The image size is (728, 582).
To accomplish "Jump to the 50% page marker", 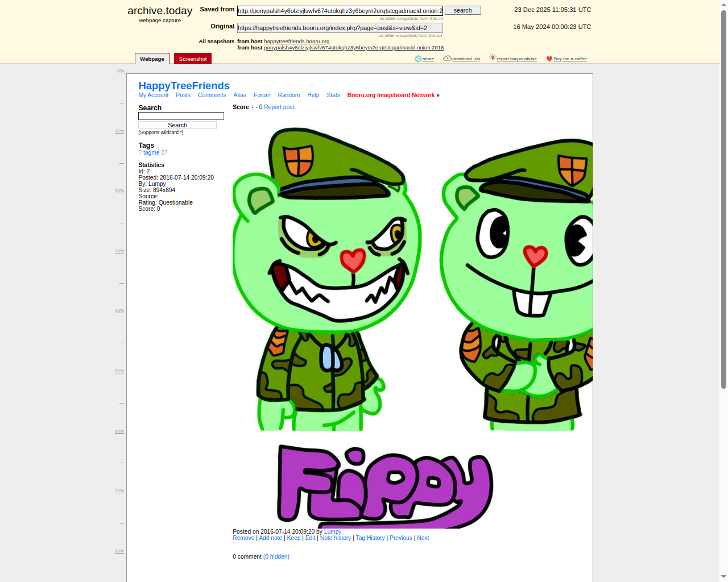I will [x=119, y=371].
